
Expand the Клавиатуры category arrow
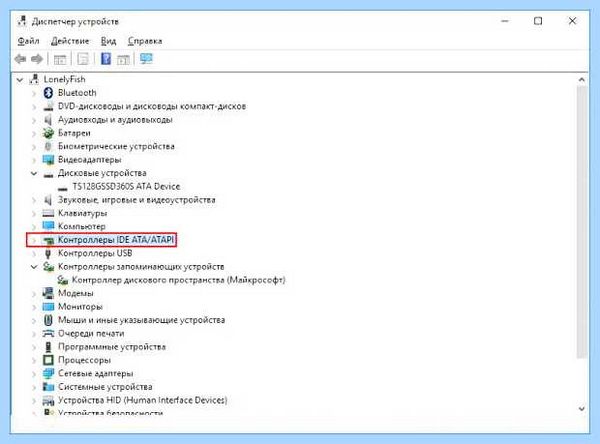pyautogui.click(x=34, y=213)
